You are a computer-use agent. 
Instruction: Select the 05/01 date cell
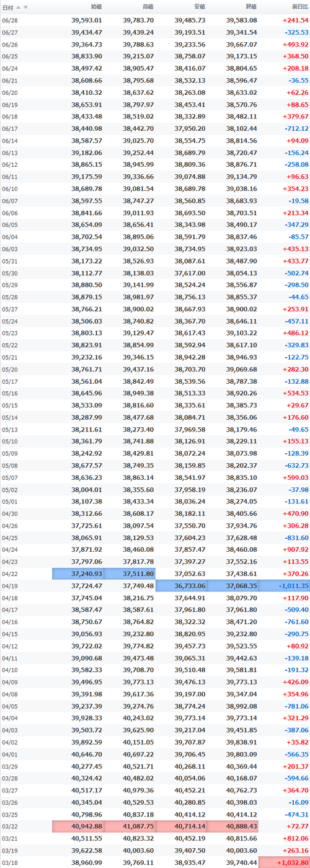click(x=11, y=501)
